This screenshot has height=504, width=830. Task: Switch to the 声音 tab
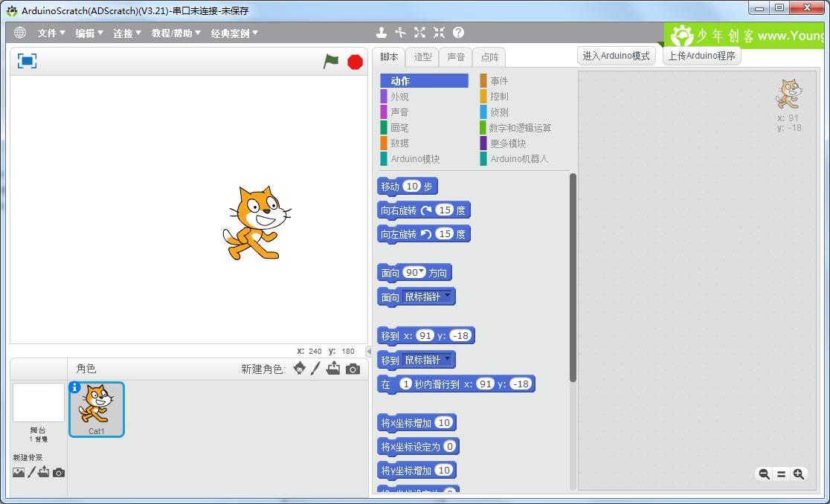coord(456,57)
